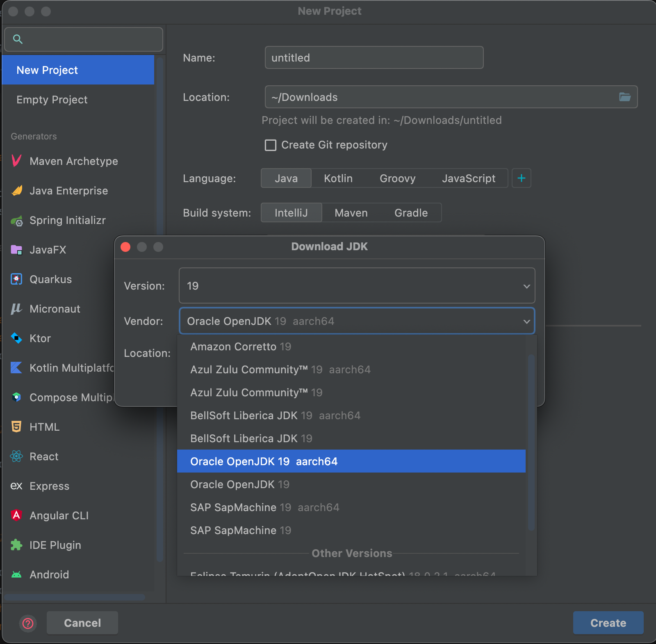This screenshot has height=644, width=656.
Task: Click the sidebar horizontal scrollbar
Action: [x=75, y=597]
